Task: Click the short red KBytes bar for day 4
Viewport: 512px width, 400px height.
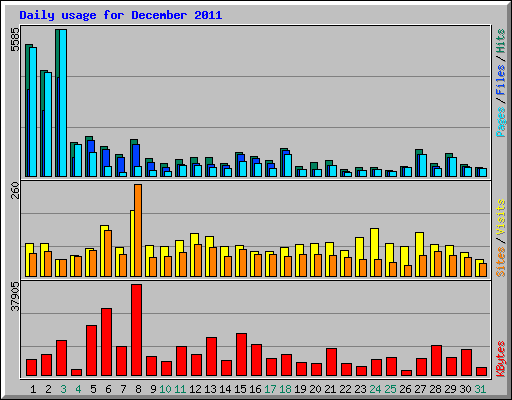Action: 76,373
